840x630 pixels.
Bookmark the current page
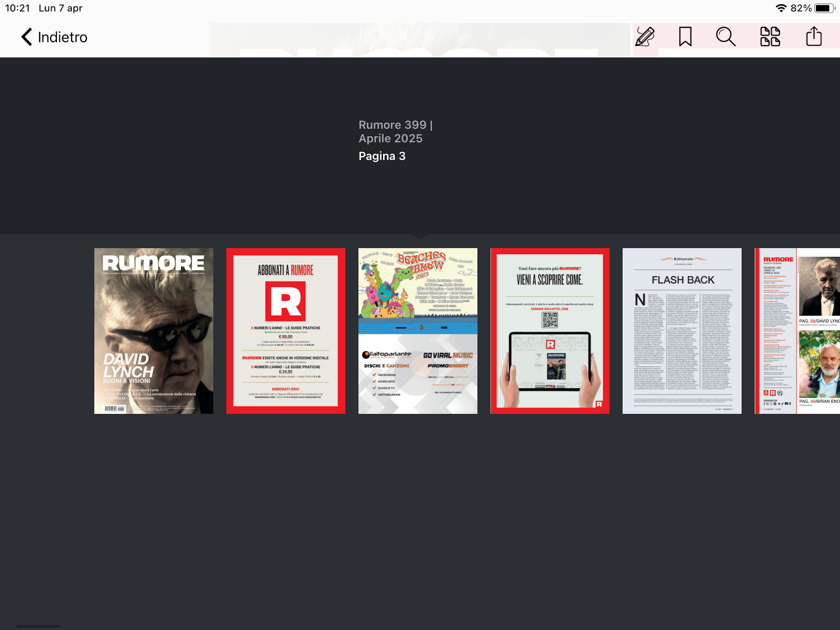point(685,37)
